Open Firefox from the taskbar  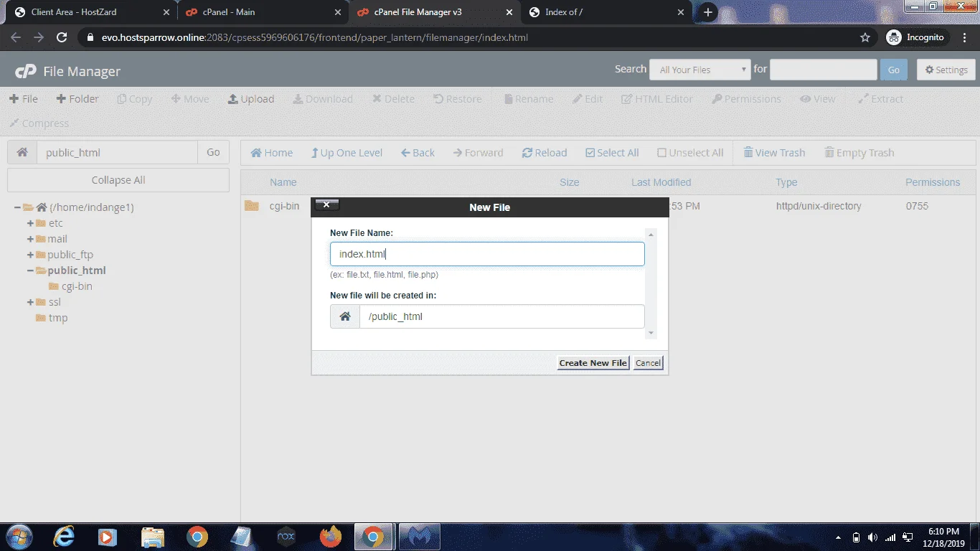(x=331, y=537)
